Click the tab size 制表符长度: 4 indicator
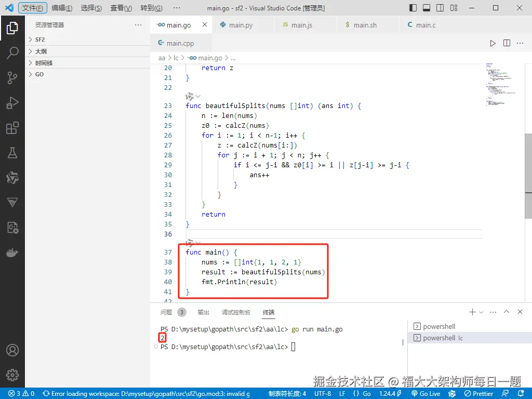The image size is (532, 399). [x=287, y=394]
